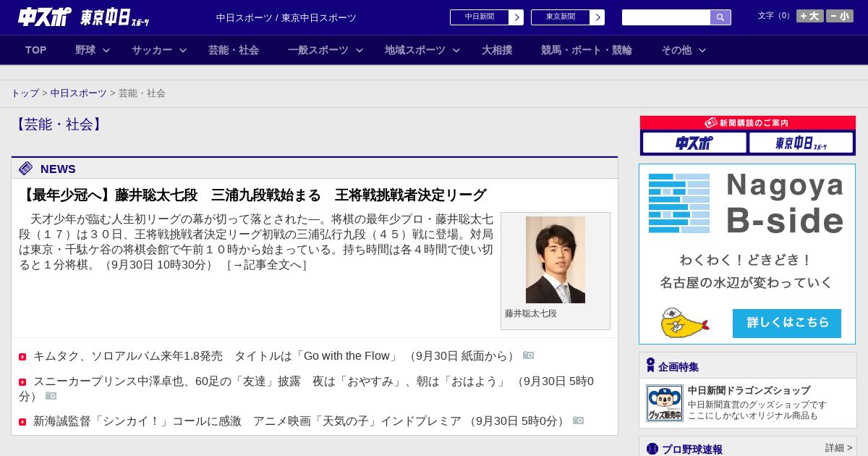Viewport: 868px width, 456px height.
Task: Click the camera icon after 新海誠 article
Action: click(578, 420)
